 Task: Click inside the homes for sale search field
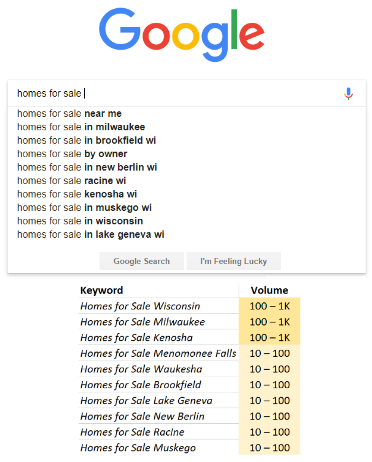pyautogui.click(x=178, y=93)
